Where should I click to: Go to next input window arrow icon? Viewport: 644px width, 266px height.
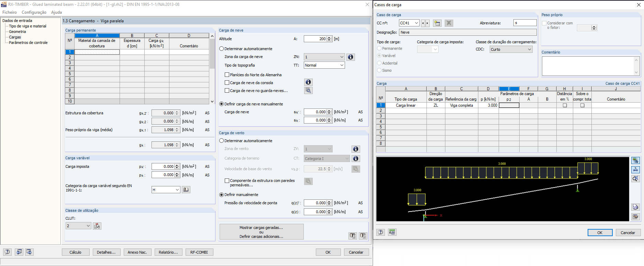29,252
